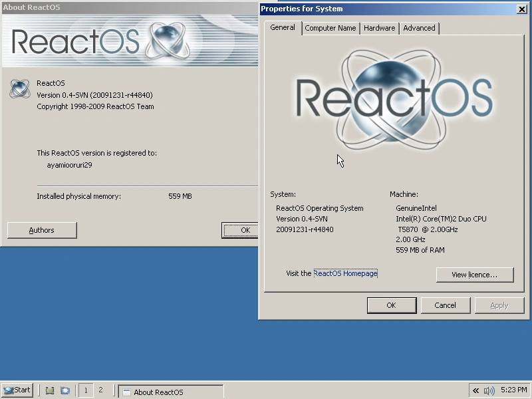
Task: Select the General tab
Action: point(283,27)
